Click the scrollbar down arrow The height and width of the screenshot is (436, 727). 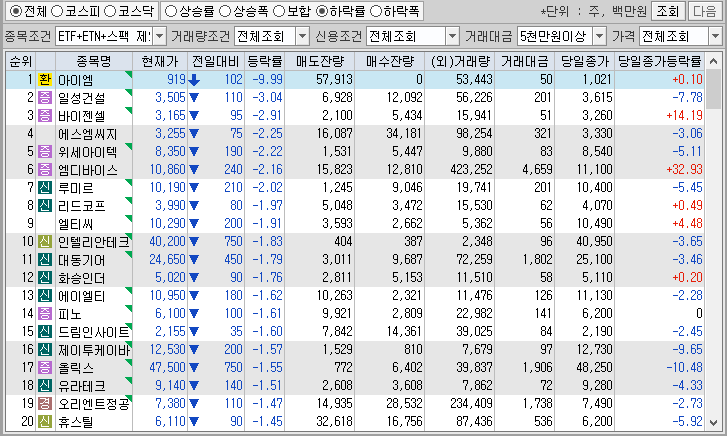pyautogui.click(x=714, y=422)
